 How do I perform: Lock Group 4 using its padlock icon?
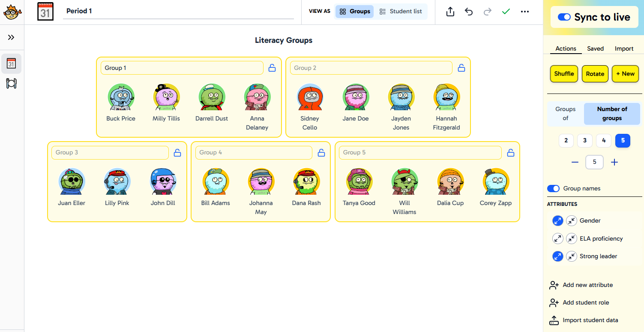click(x=321, y=152)
